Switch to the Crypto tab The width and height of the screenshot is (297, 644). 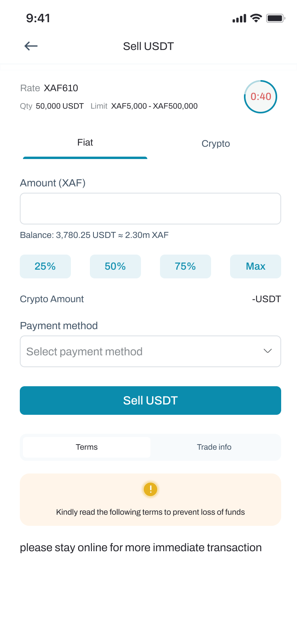point(216,144)
